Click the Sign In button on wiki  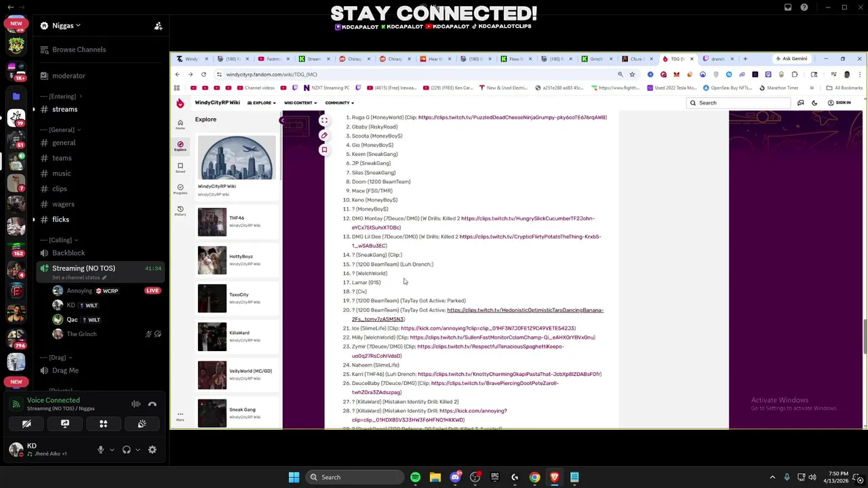[840, 103]
